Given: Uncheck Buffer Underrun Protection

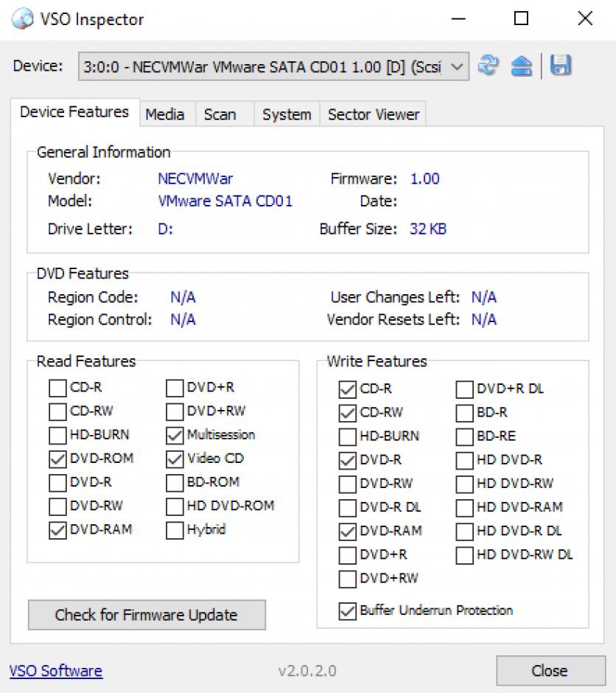Looking at the screenshot, I should coord(348,611).
